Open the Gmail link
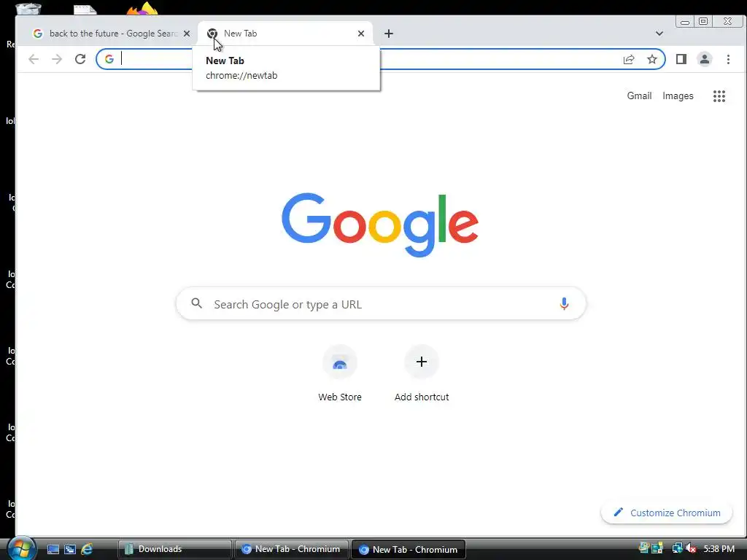The width and height of the screenshot is (747, 560). 639,96
